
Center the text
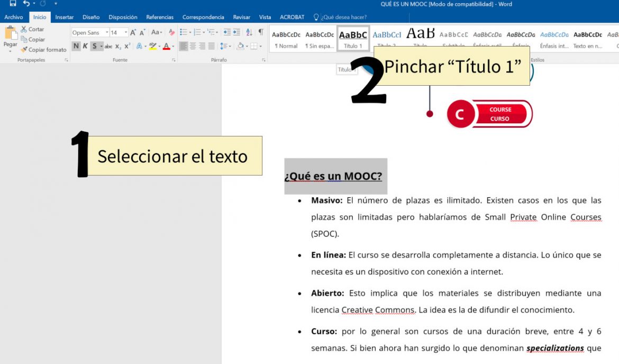coord(193,46)
